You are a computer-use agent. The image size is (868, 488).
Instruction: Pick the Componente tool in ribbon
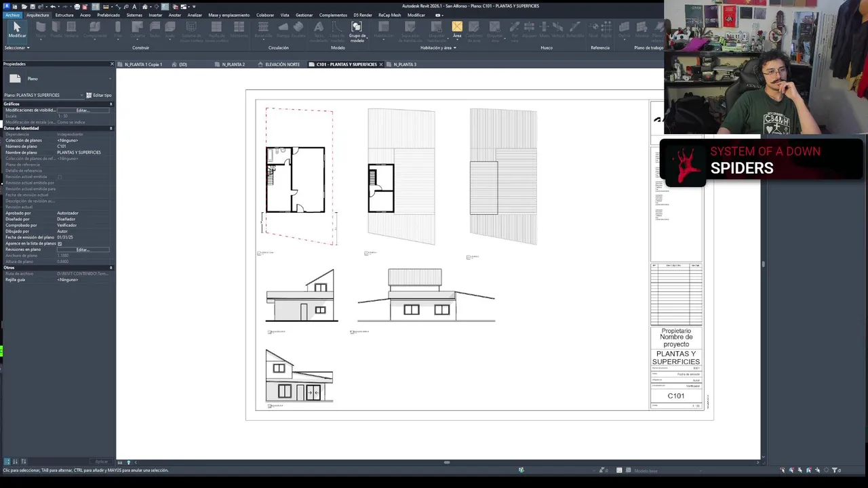click(x=95, y=30)
